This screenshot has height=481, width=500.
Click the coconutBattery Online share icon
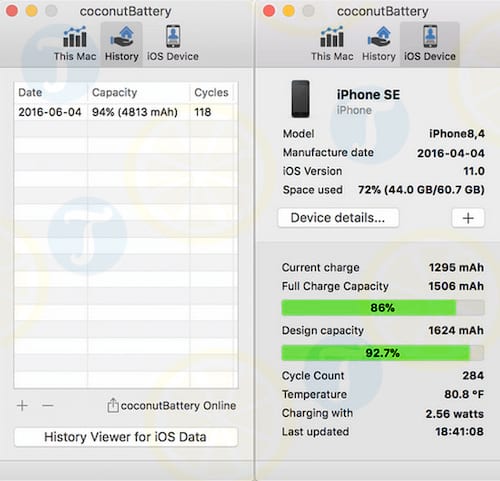point(113,405)
